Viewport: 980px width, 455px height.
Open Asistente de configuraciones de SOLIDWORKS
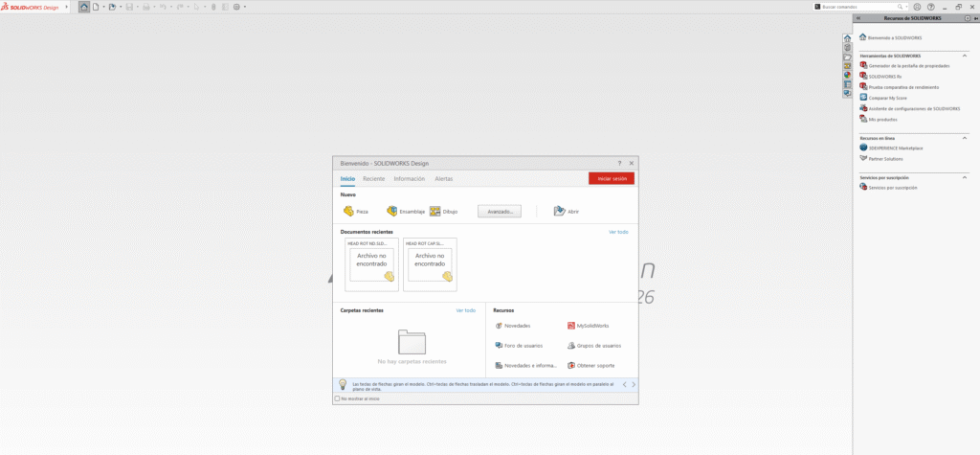[910, 108]
